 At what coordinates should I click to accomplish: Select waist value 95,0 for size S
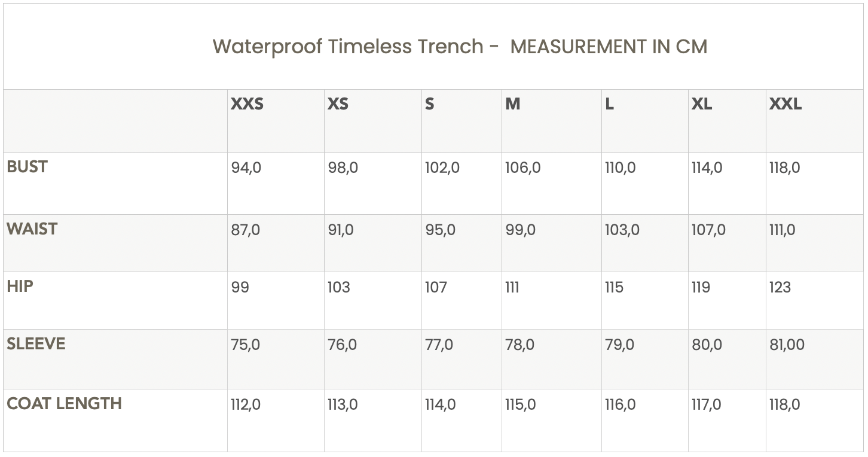440,230
